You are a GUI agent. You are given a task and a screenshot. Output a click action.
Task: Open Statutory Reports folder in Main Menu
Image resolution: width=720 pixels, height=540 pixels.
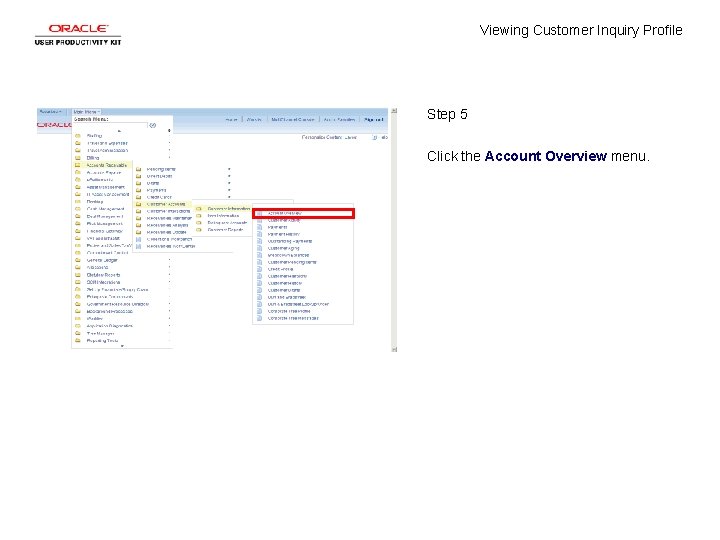[104, 275]
